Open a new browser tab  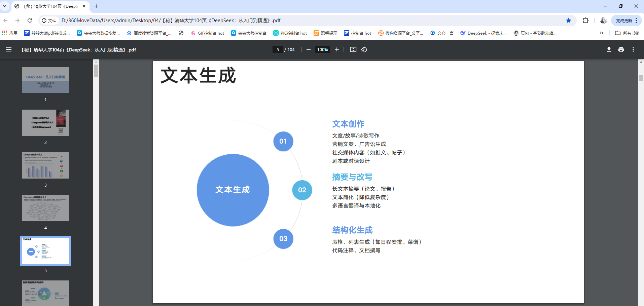(96, 6)
